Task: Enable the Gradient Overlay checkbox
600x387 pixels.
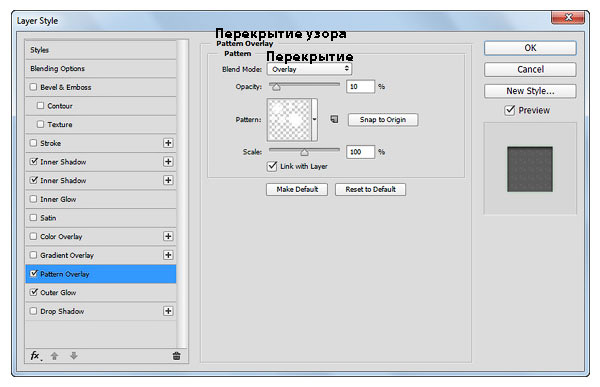Action: click(x=34, y=255)
